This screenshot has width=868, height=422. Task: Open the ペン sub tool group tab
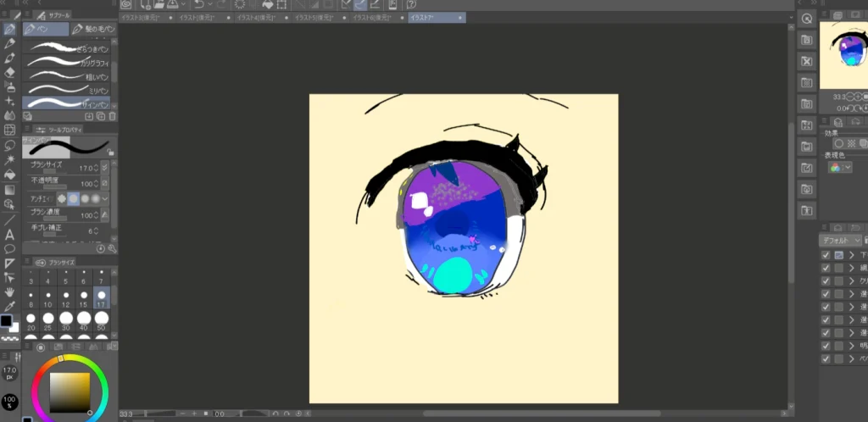[x=46, y=29]
